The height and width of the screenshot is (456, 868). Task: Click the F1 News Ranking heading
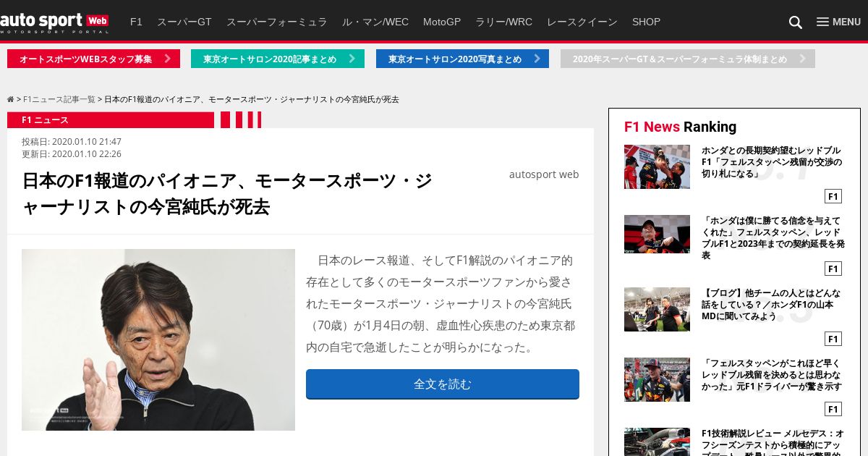tap(680, 127)
